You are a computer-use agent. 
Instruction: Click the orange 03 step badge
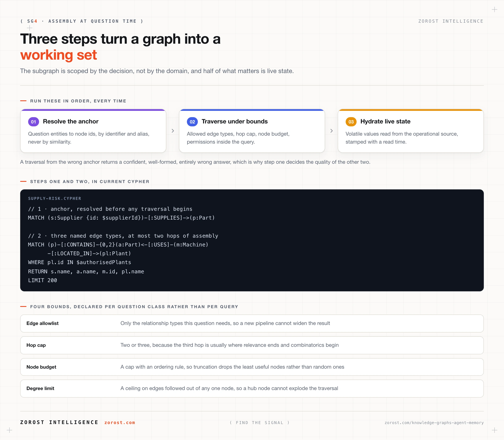(351, 122)
